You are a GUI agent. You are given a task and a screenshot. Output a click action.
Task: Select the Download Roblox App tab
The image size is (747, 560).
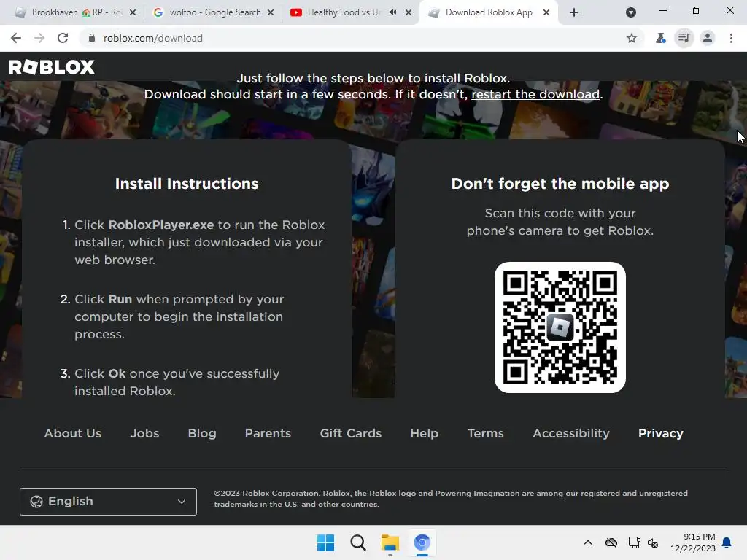[x=489, y=12]
